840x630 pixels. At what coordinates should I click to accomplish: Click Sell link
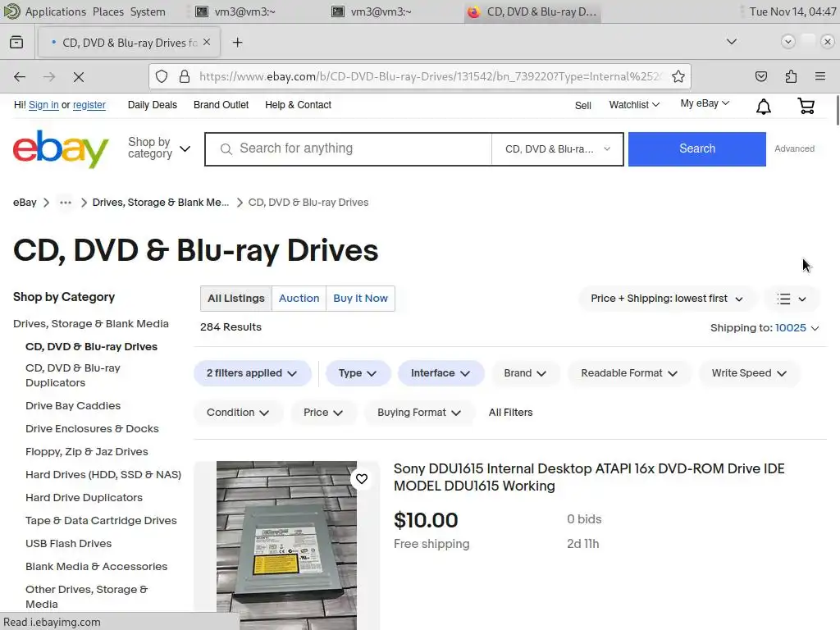[583, 106]
